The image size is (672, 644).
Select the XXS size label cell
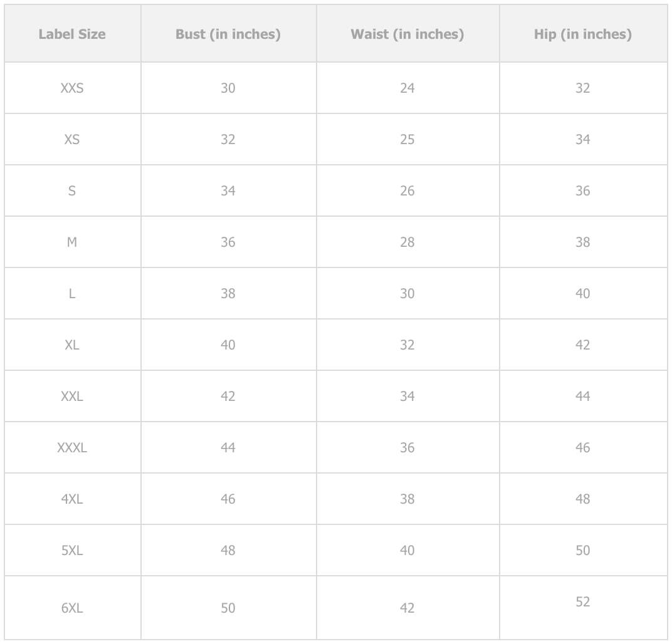(72, 88)
